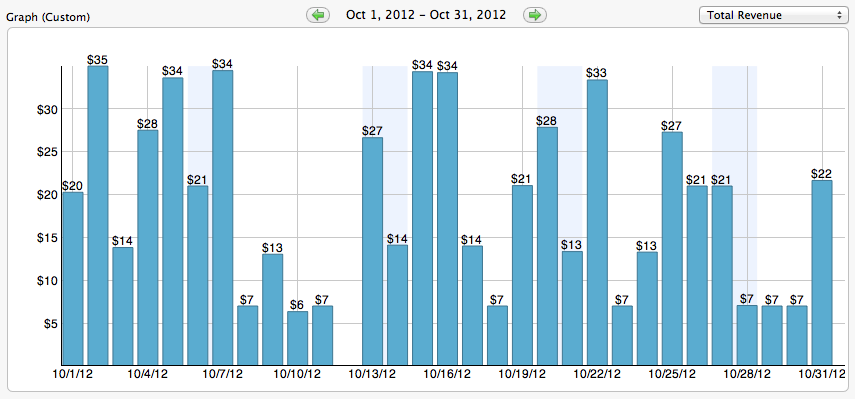Image resolution: width=855 pixels, height=399 pixels.
Task: Select the $35 bar
Action: 98,215
